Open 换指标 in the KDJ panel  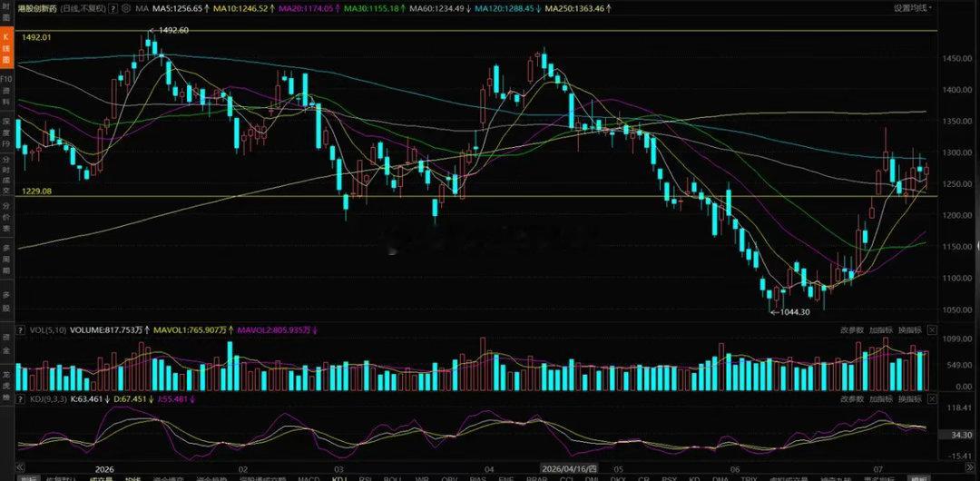pyautogui.click(x=910, y=398)
